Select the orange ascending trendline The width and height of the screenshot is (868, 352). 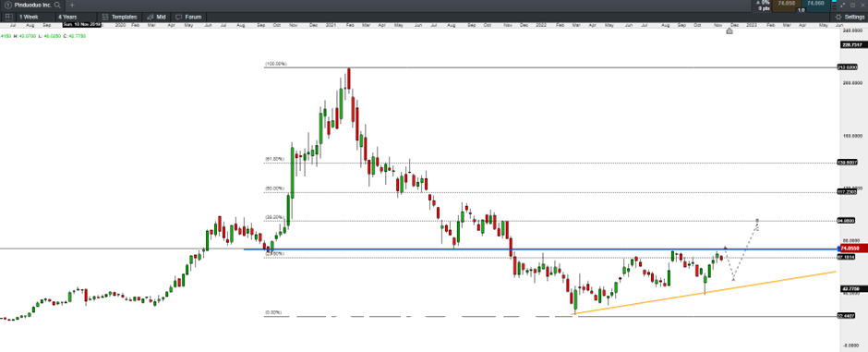(x=705, y=294)
